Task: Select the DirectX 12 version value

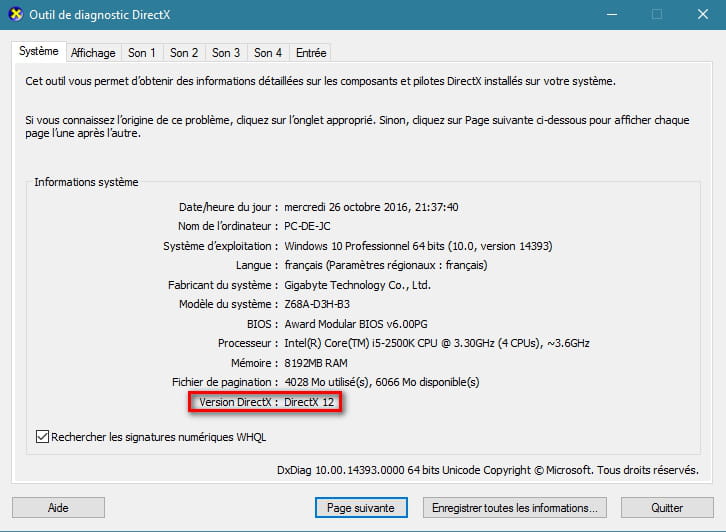Action: [309, 402]
